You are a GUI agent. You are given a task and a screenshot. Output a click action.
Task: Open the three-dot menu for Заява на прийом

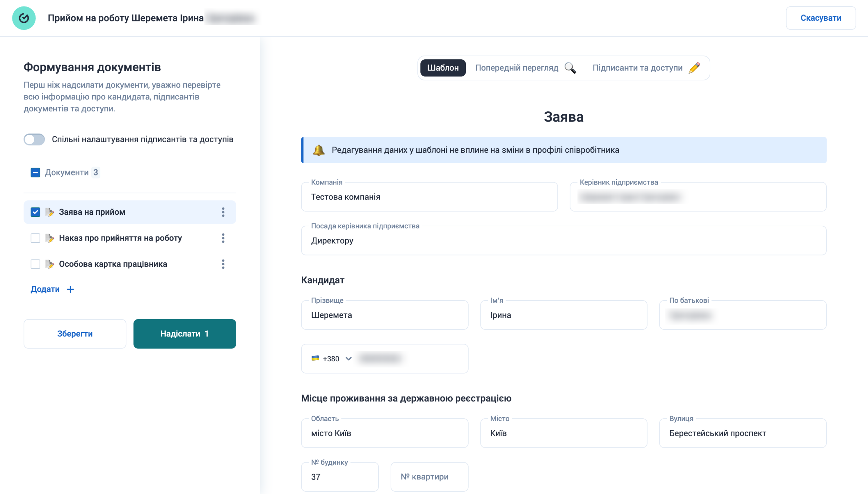[x=223, y=212]
